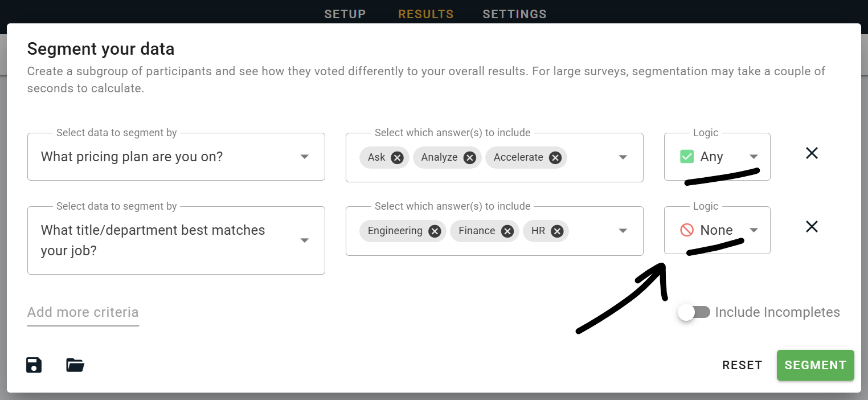Remove the Analyze answer chip
868x400 pixels.
pos(470,157)
